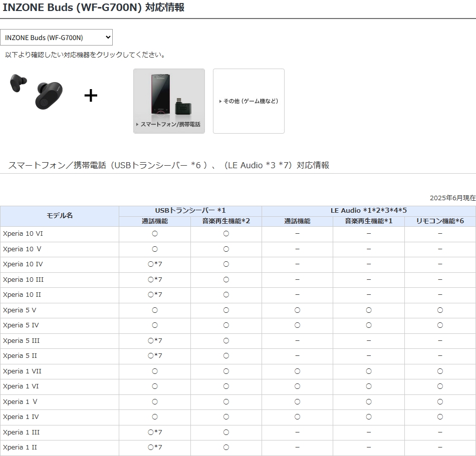Image resolution: width=476 pixels, height=456 pixels.
Task: Select the Xperia 10 VI model name
Action: [x=23, y=234]
